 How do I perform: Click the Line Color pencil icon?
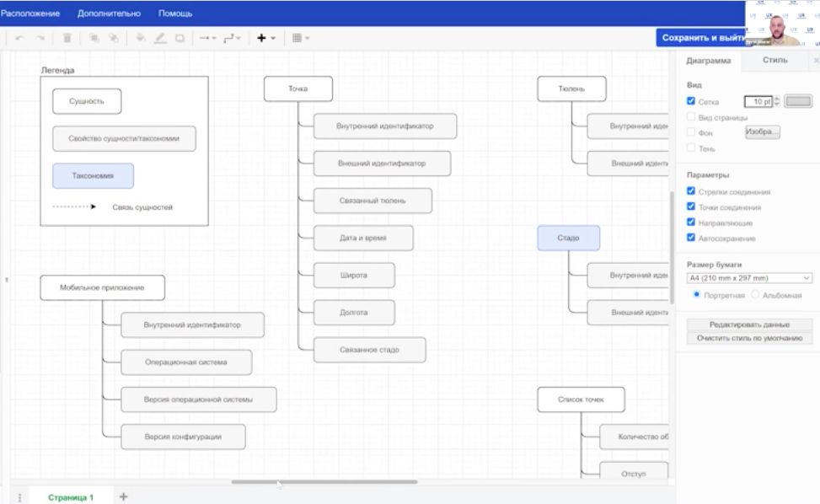(x=160, y=38)
